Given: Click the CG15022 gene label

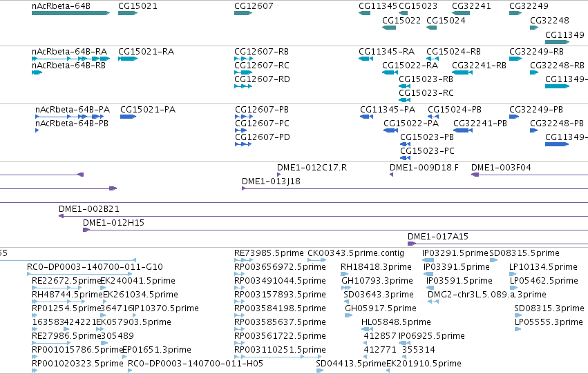Looking at the screenshot, I should click(401, 21).
